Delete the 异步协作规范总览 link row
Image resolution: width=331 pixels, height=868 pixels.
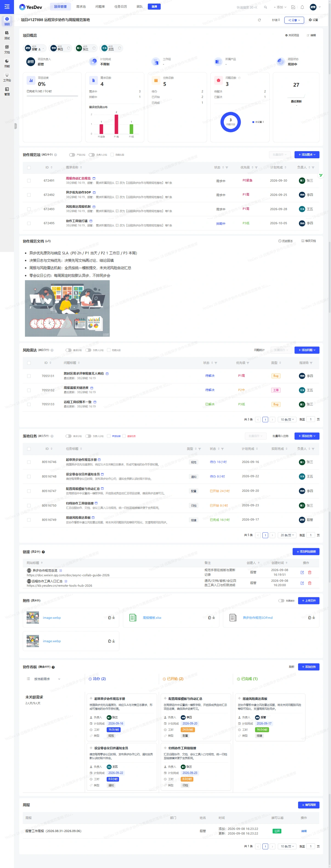309,572
